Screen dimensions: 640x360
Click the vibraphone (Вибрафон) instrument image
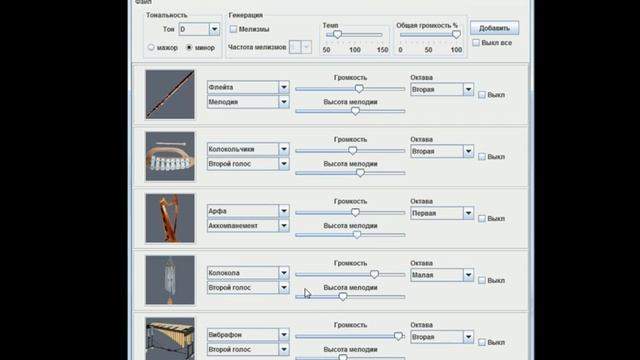pos(170,339)
